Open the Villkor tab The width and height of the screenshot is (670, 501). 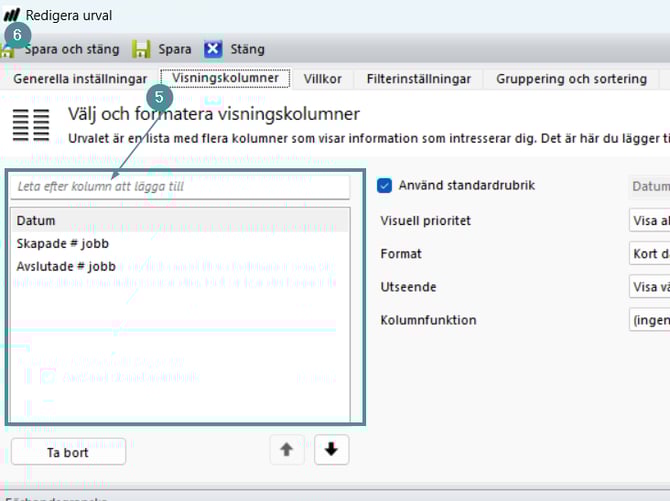click(321, 79)
